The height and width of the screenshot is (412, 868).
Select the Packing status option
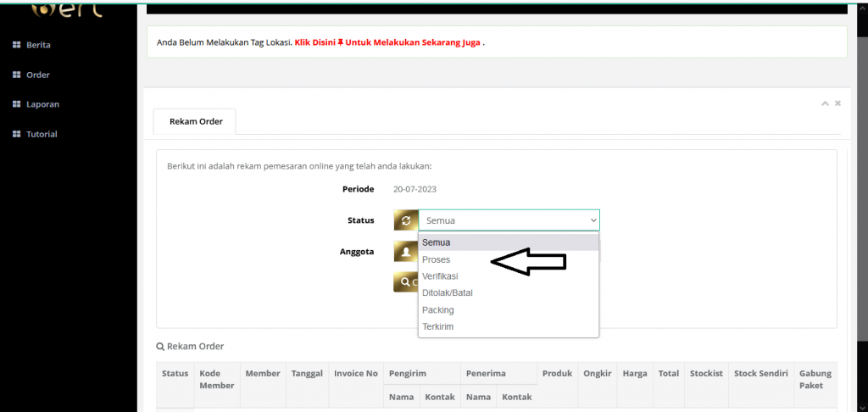(438, 310)
